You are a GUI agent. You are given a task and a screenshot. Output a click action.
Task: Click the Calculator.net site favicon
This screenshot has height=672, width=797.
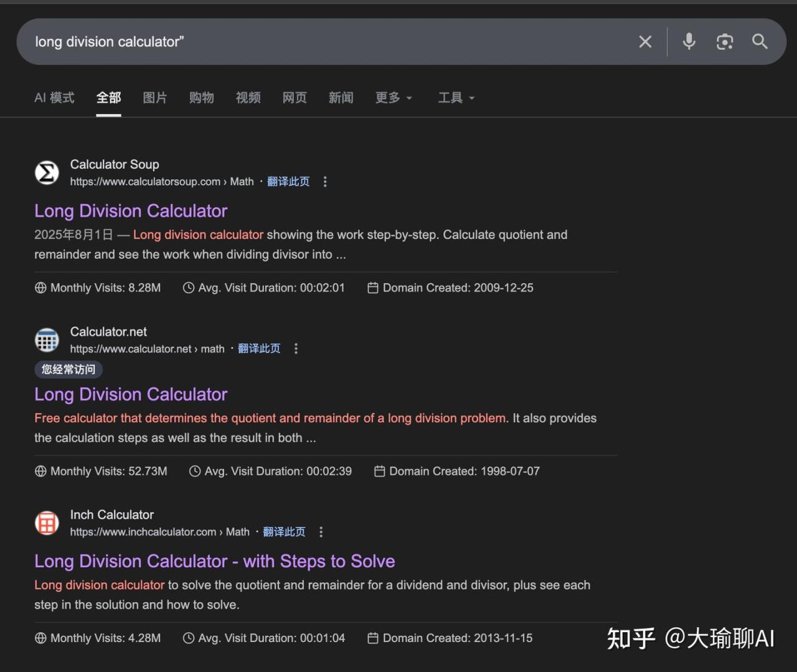click(47, 340)
